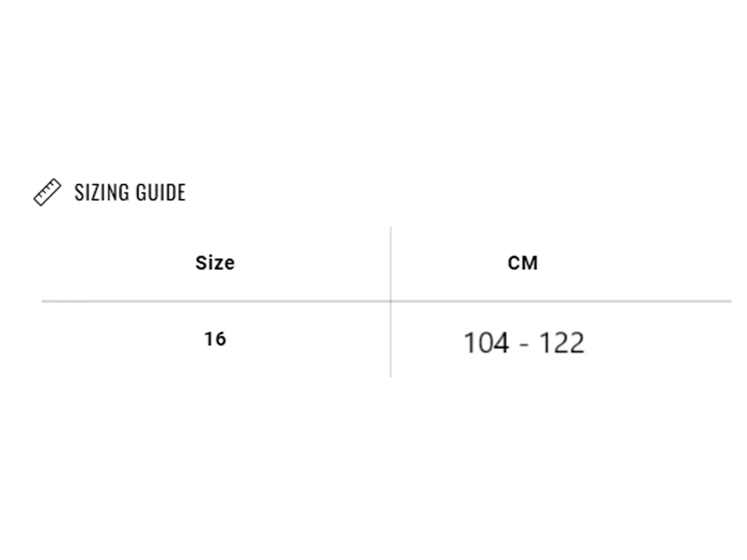
Task: Click the letter C in the CM header
Action: (514, 263)
